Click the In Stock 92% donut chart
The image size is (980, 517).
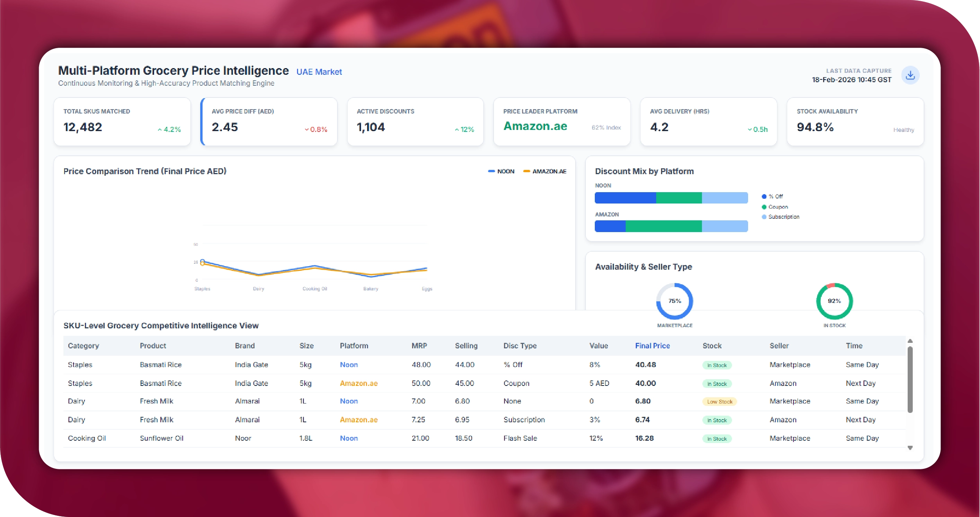pos(834,301)
